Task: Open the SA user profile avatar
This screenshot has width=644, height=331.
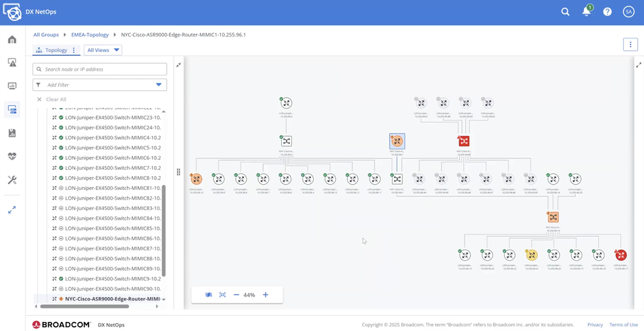Action: pos(628,12)
